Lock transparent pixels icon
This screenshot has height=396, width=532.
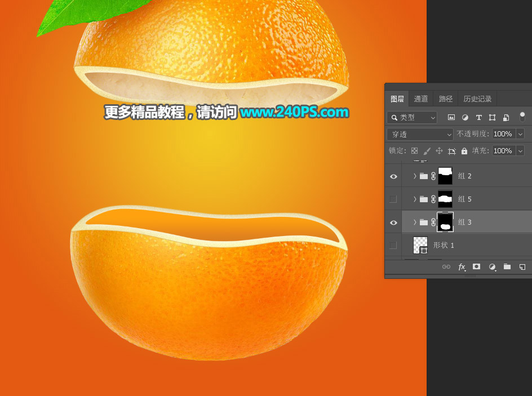[414, 151]
